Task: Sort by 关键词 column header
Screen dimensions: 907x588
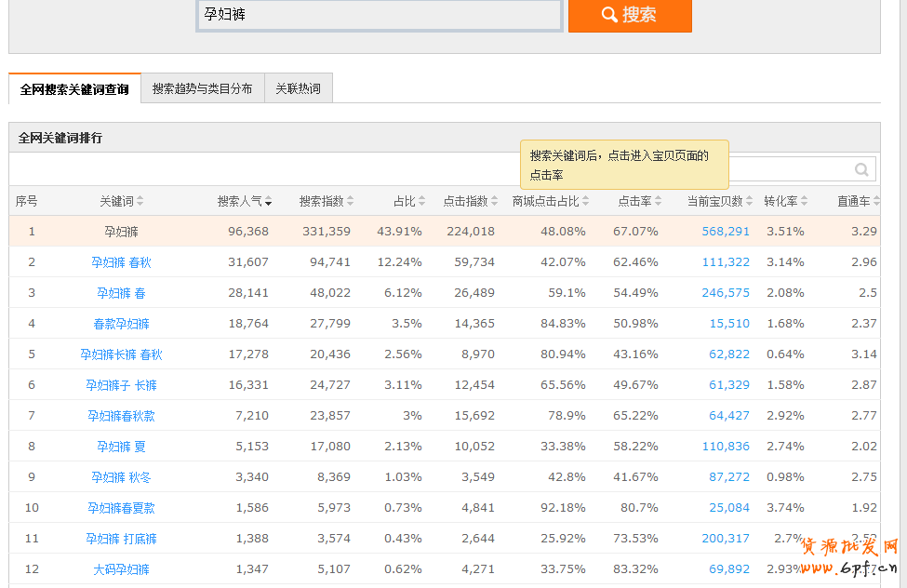Action: (121, 201)
